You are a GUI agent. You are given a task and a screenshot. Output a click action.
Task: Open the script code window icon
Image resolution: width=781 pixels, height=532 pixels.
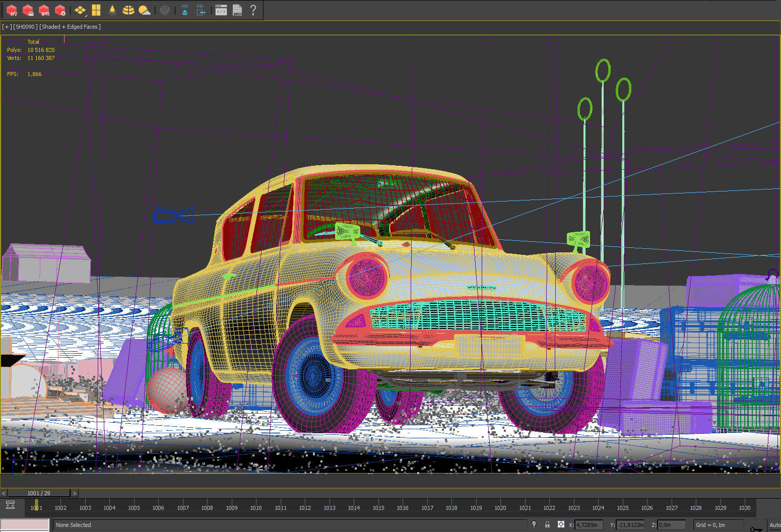(221, 10)
